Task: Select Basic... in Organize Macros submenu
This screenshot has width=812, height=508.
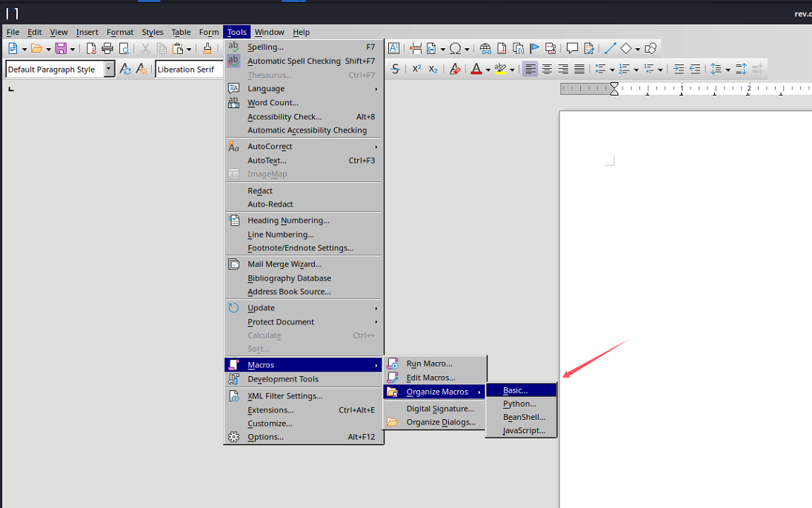Action: tap(515, 390)
